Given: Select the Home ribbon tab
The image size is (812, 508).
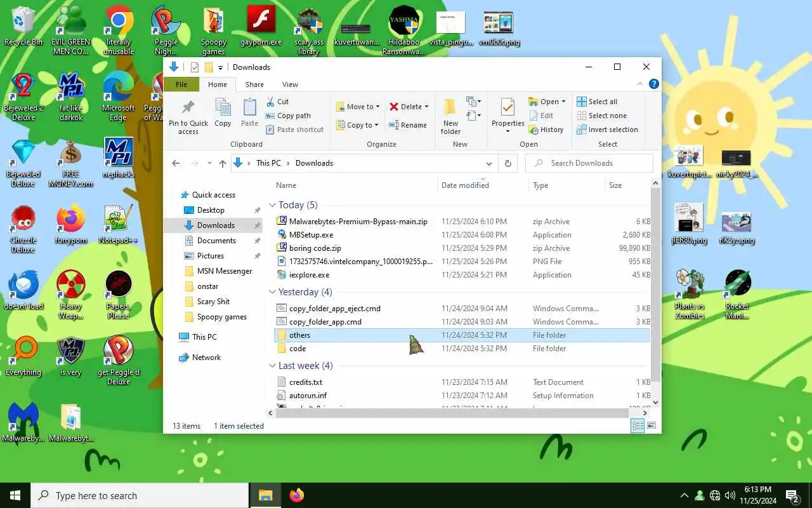Looking at the screenshot, I should [218, 84].
